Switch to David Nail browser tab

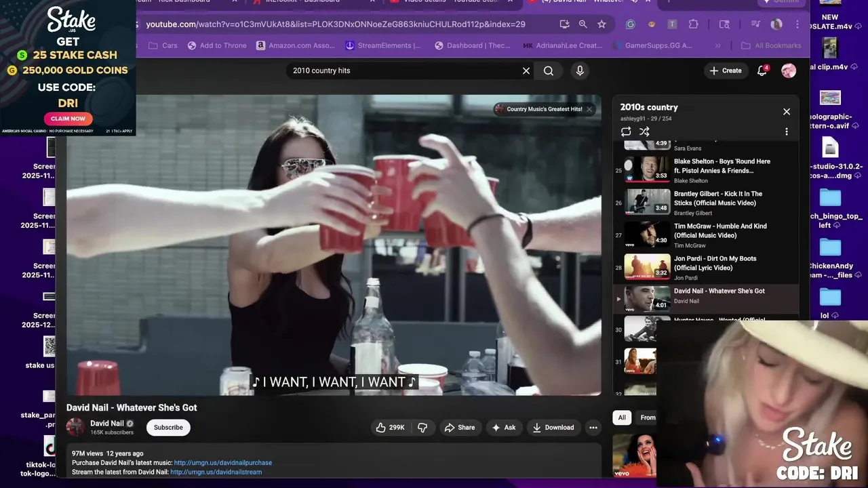click(590, 1)
